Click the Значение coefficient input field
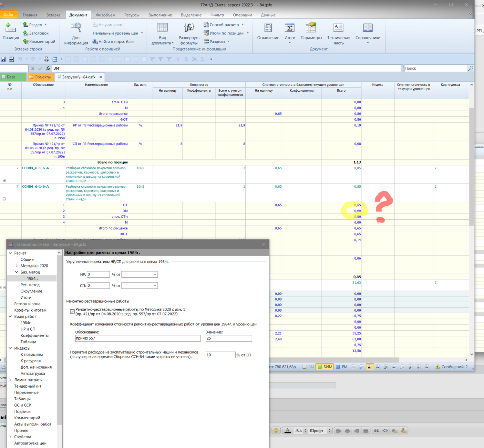 click(229, 338)
